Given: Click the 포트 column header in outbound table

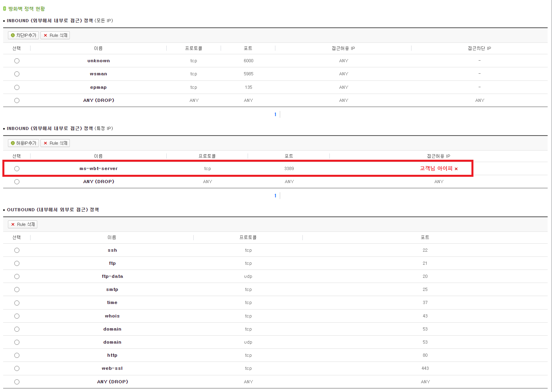Looking at the screenshot, I should click(x=425, y=237).
